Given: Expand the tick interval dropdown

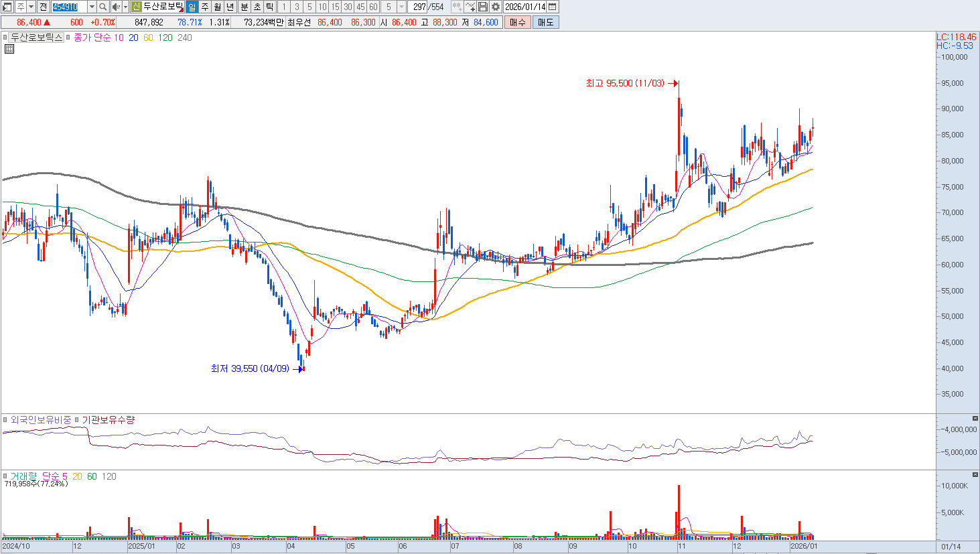Looking at the screenshot, I should tap(401, 7).
